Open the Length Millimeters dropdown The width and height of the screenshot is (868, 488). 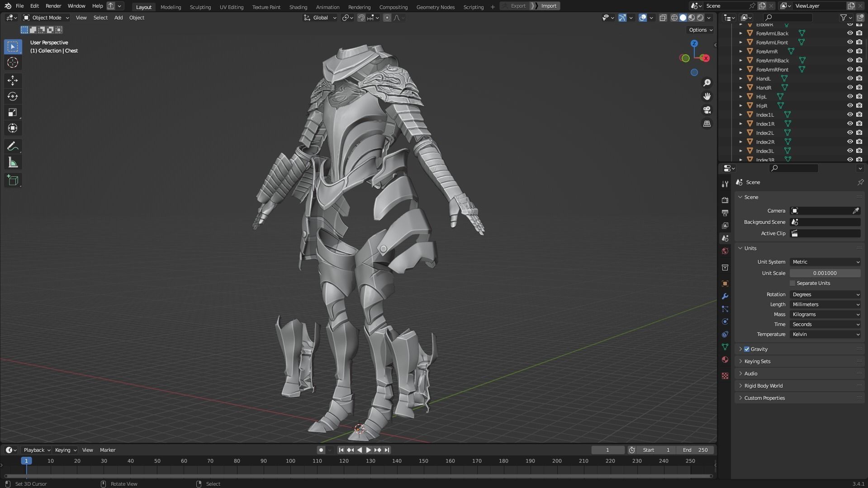pyautogui.click(x=825, y=304)
